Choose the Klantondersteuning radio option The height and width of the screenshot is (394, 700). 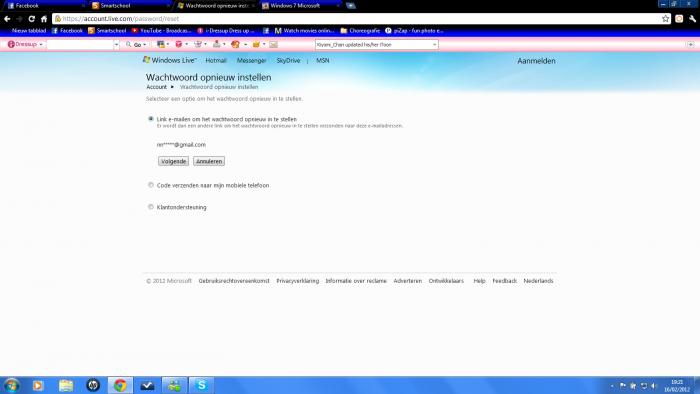(151, 207)
